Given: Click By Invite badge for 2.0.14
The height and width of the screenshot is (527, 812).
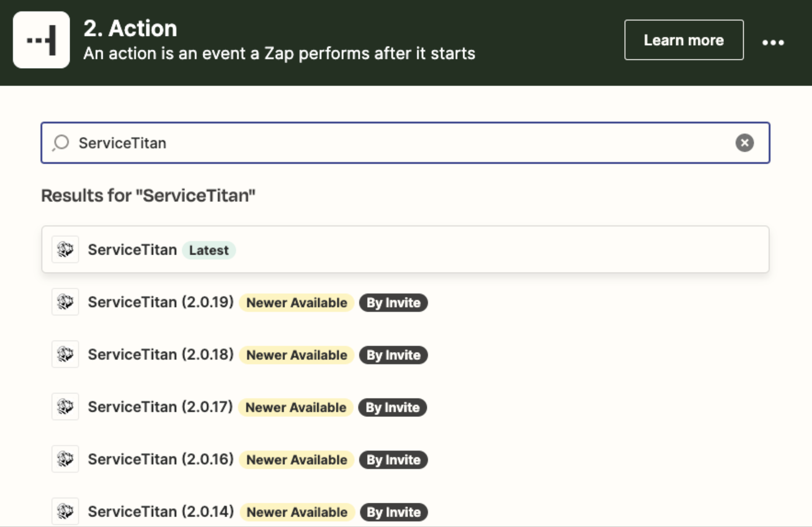Looking at the screenshot, I should (x=393, y=512).
